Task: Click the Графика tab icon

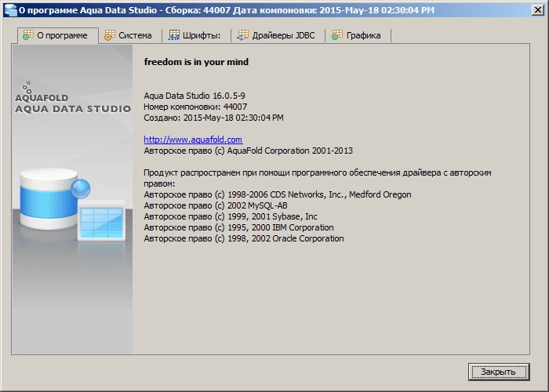Action: tap(337, 35)
